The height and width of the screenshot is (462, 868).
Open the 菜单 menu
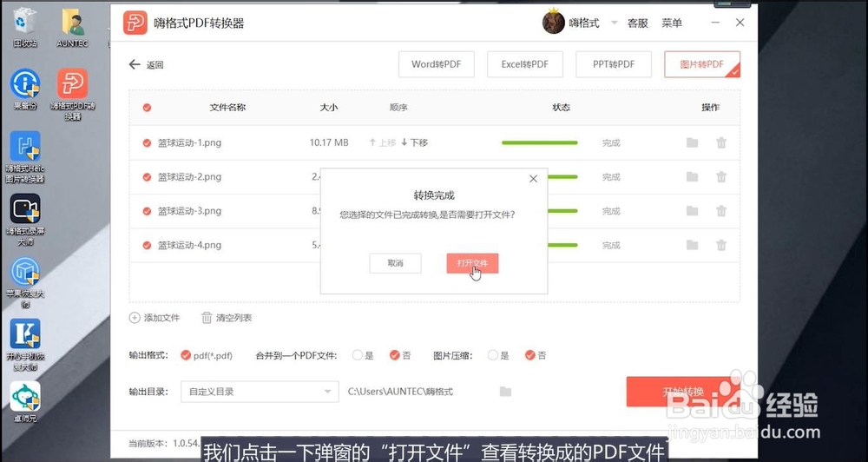tap(672, 23)
